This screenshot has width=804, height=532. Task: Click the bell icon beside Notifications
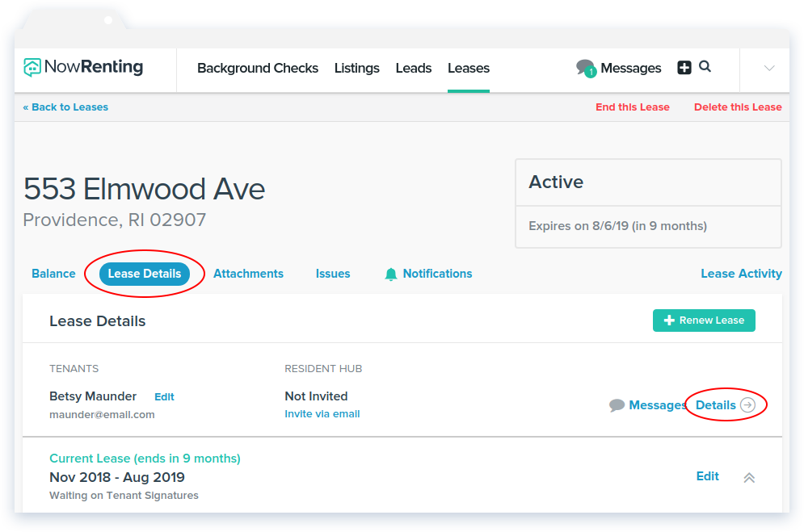[x=391, y=274]
